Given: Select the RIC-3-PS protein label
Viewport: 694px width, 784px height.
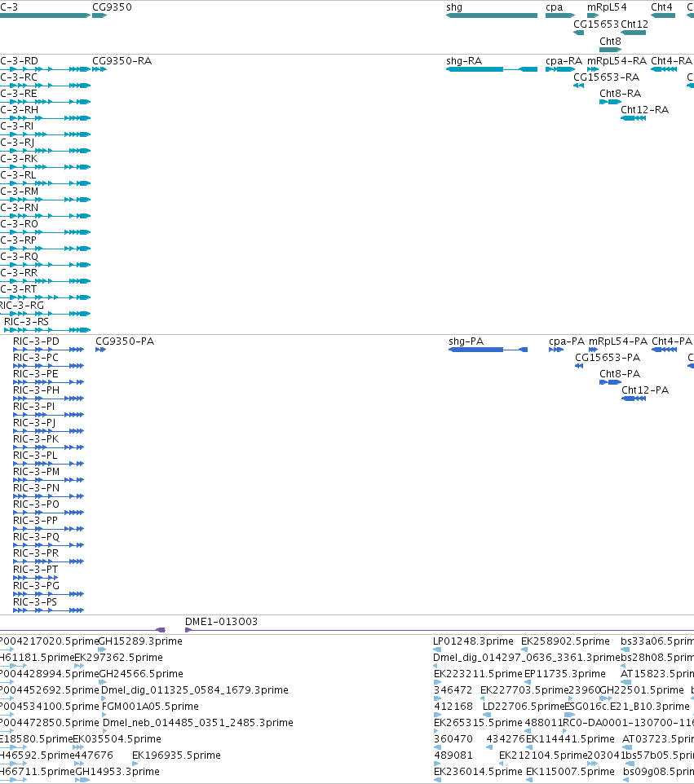Looking at the screenshot, I should point(35,601).
